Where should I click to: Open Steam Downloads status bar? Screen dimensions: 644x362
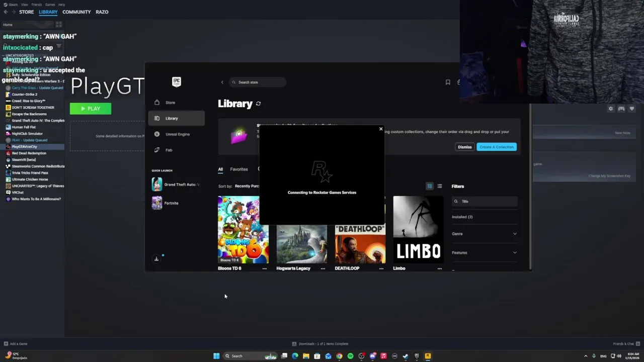pos(320,344)
